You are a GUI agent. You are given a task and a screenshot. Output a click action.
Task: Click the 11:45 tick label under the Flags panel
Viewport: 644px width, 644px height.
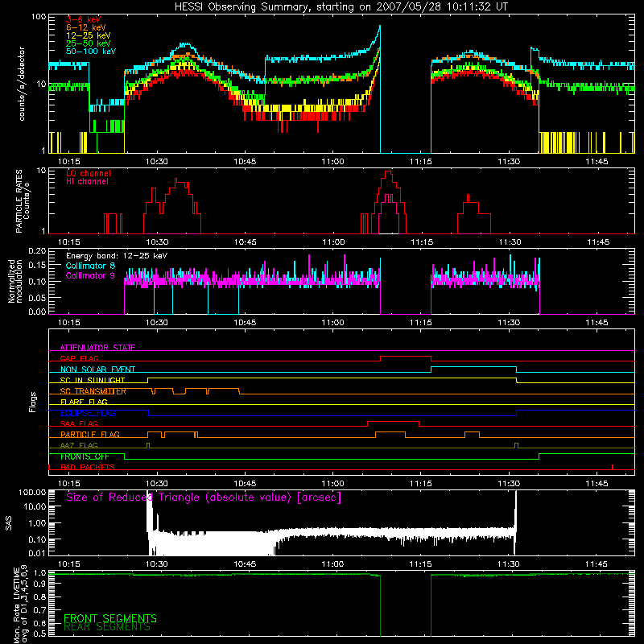point(597,484)
